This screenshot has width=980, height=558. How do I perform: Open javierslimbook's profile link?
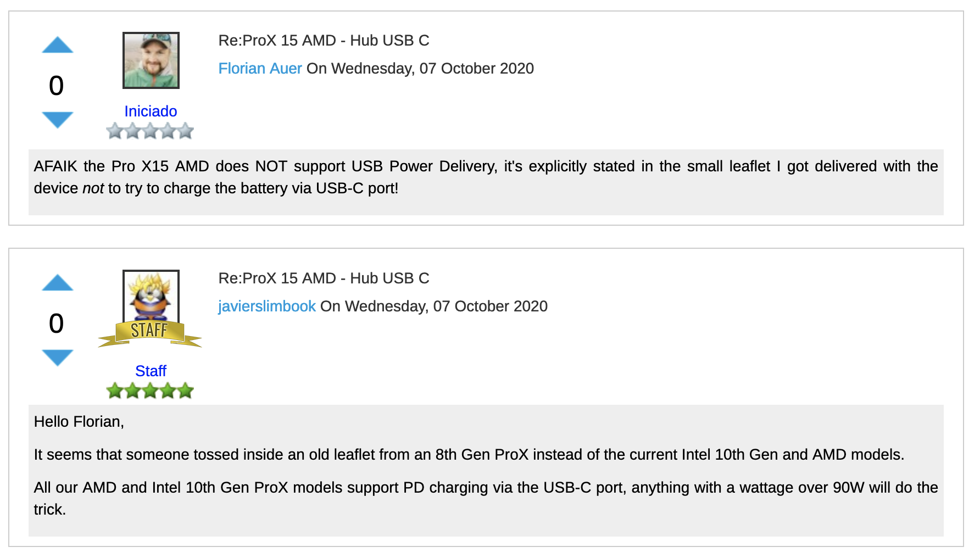coord(267,306)
